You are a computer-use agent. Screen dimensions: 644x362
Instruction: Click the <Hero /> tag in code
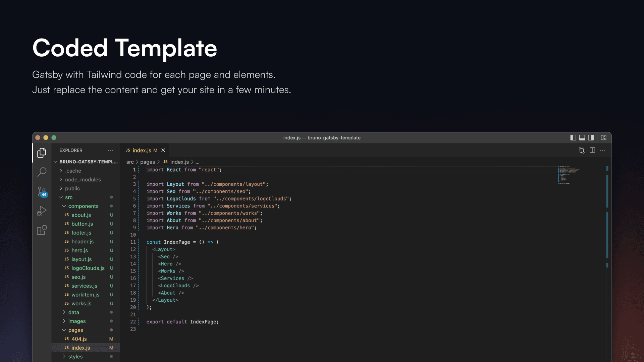[170, 264]
